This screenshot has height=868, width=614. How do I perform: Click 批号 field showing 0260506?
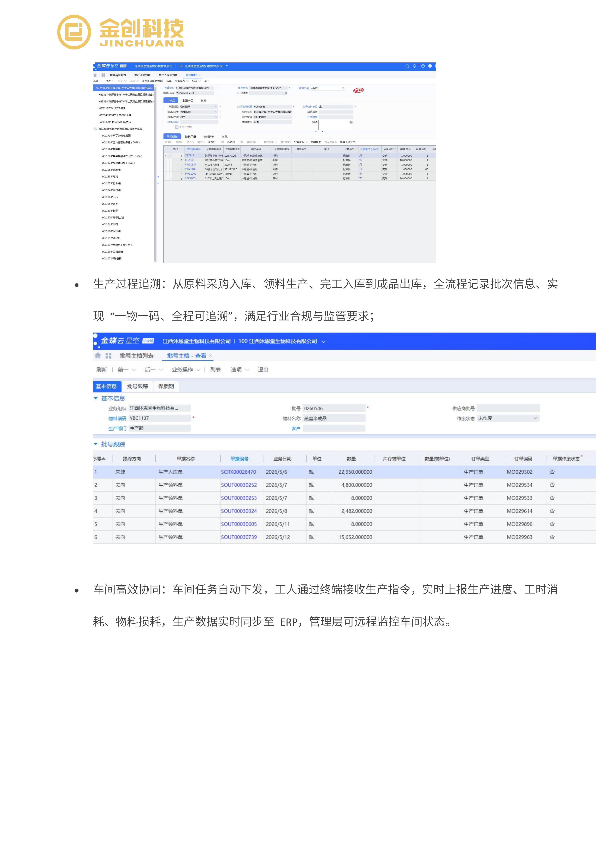[x=334, y=408]
